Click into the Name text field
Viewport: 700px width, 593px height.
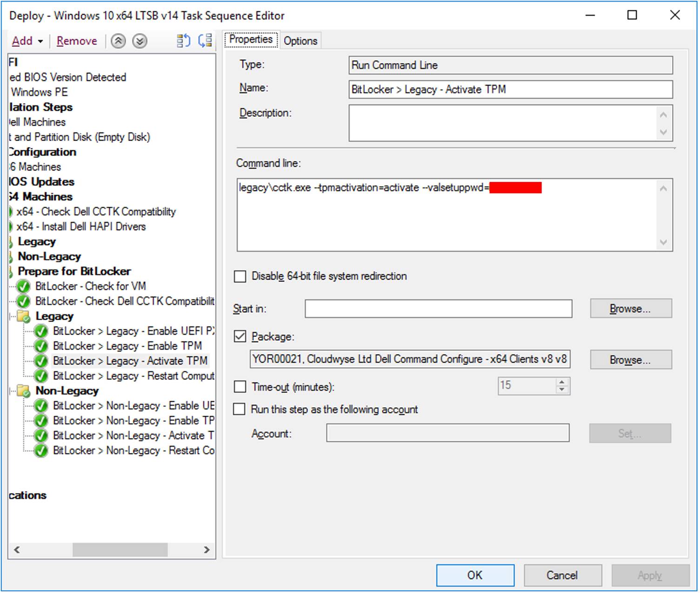pyautogui.click(x=510, y=89)
